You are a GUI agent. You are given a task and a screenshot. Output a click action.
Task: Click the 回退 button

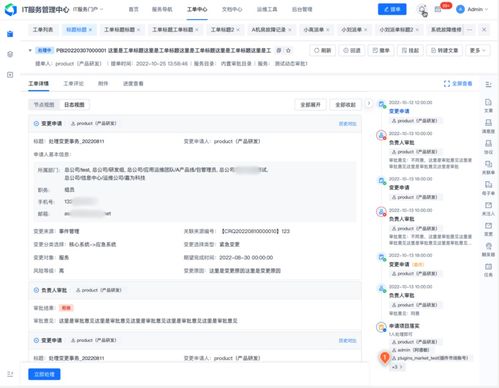click(x=352, y=50)
